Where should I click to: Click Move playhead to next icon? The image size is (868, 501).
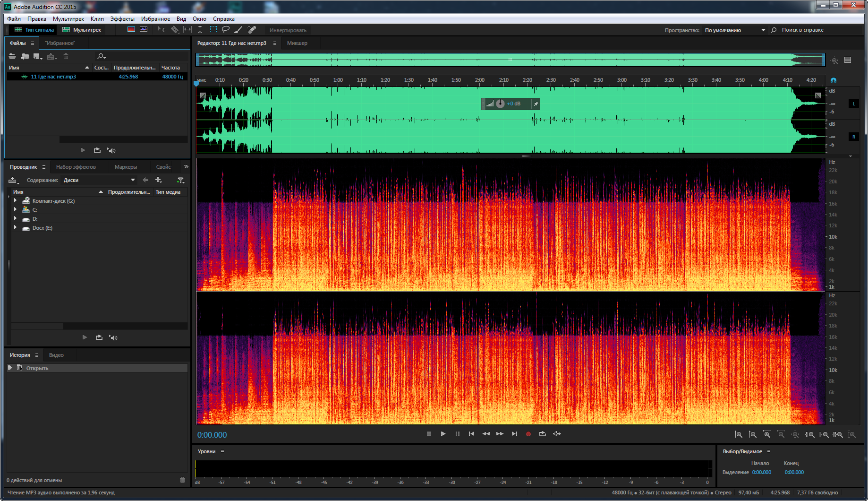click(514, 434)
